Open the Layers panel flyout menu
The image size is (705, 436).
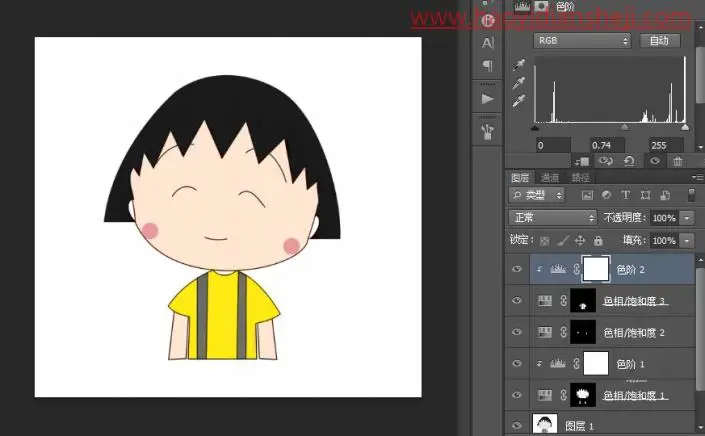click(x=698, y=178)
